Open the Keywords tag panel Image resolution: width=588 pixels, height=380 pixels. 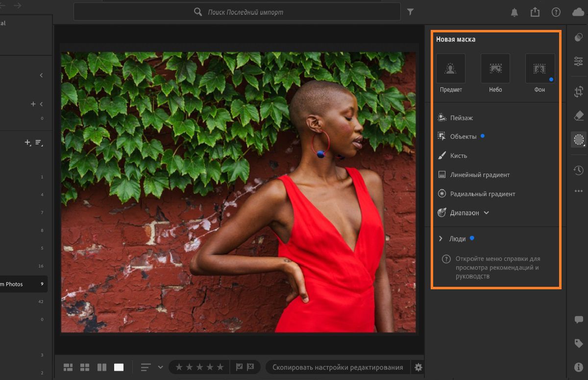[578, 342]
